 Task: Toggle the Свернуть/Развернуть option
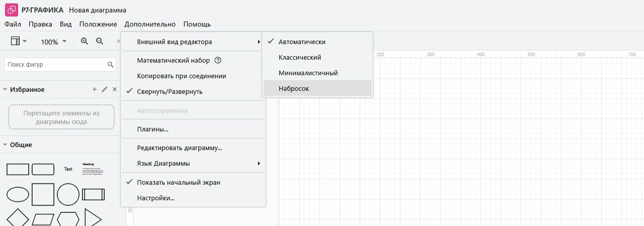[170, 91]
